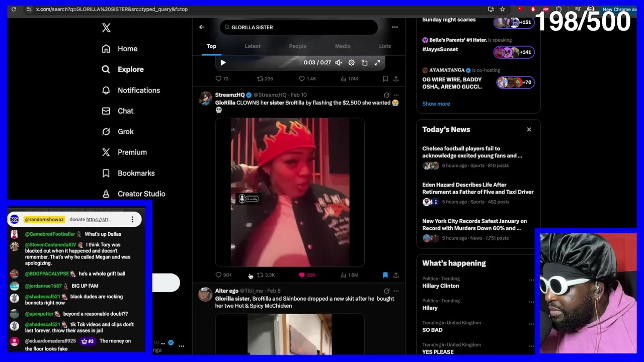Open the X logo home link
The height and width of the screenshot is (362, 644).
click(106, 28)
